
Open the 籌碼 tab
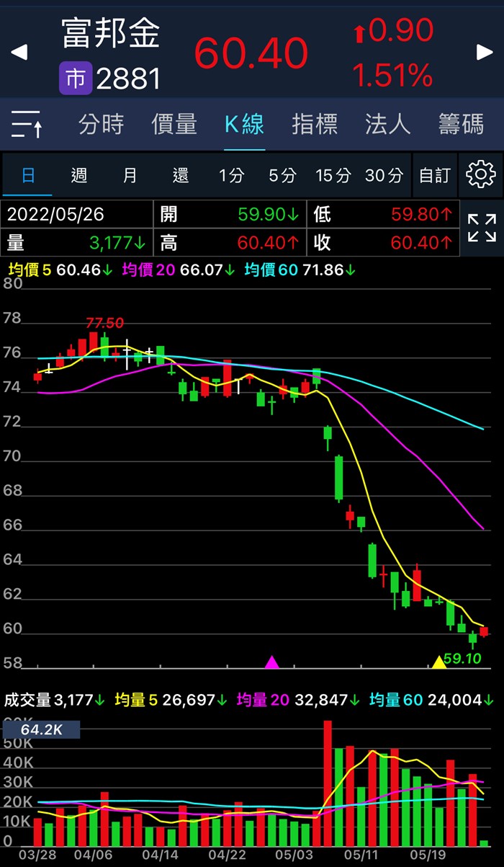[461, 125]
